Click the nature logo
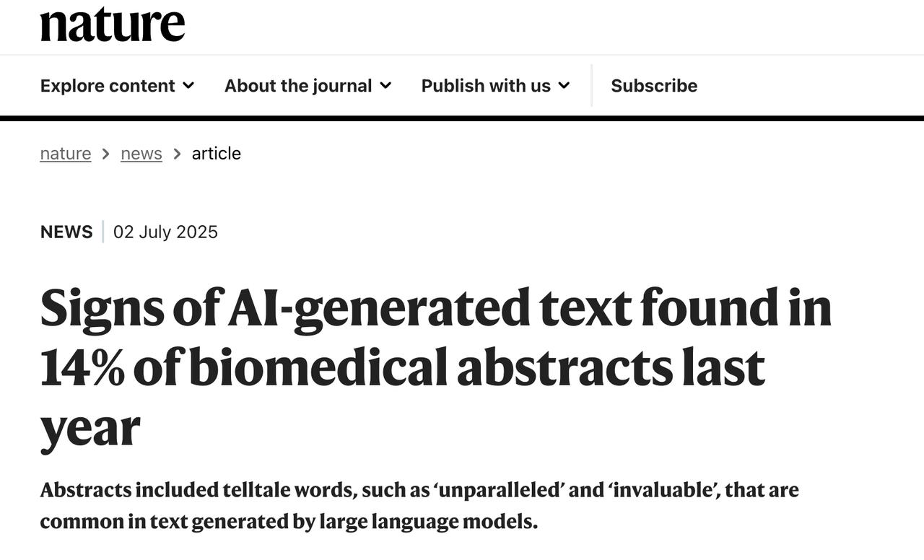Screen dimensions: 924x560 coord(113,24)
